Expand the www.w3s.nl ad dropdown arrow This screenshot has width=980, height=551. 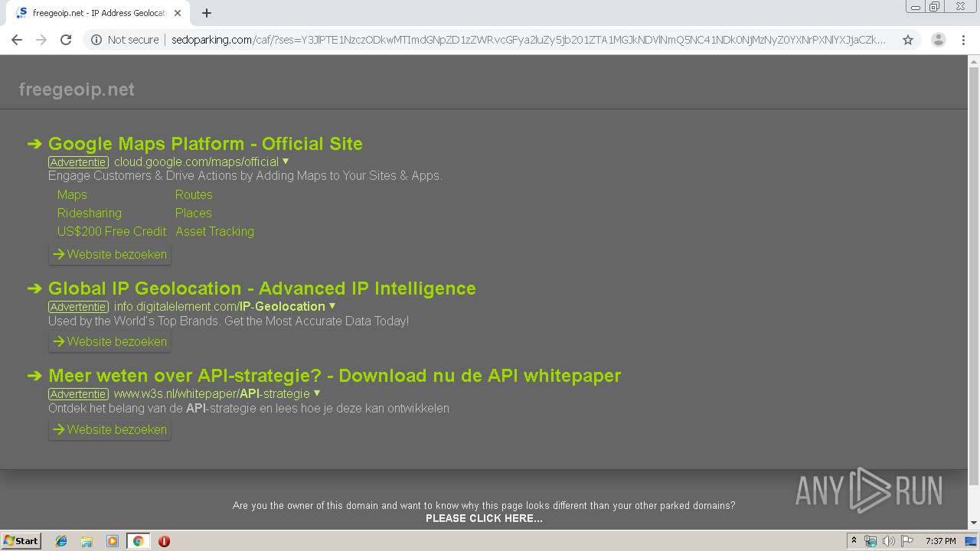[317, 393]
